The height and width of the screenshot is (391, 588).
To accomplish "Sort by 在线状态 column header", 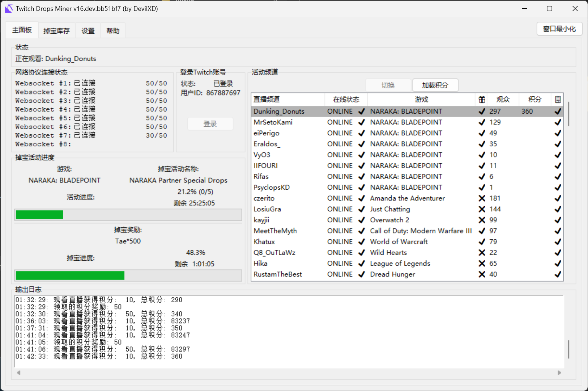I will [346, 100].
